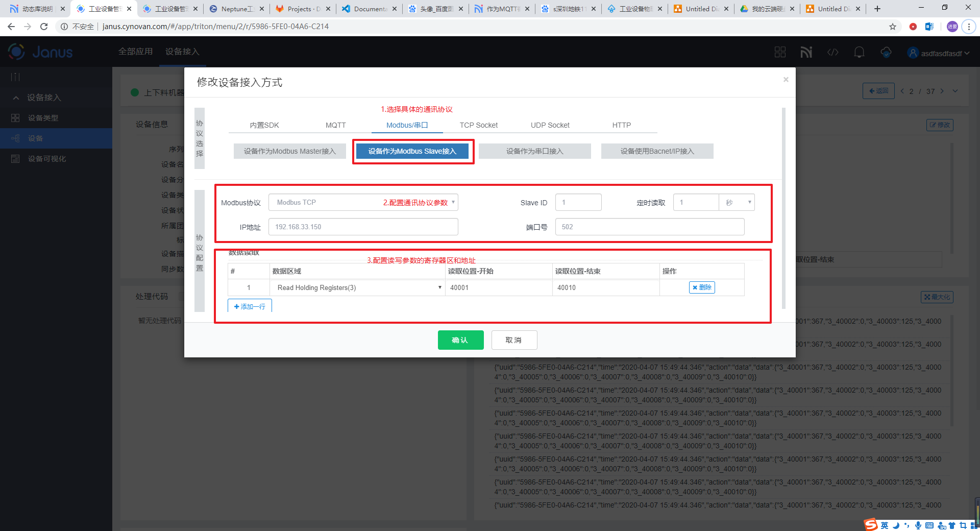Click the Sogou input method S logo
Image resolution: width=980 pixels, height=531 pixels.
tap(871, 524)
